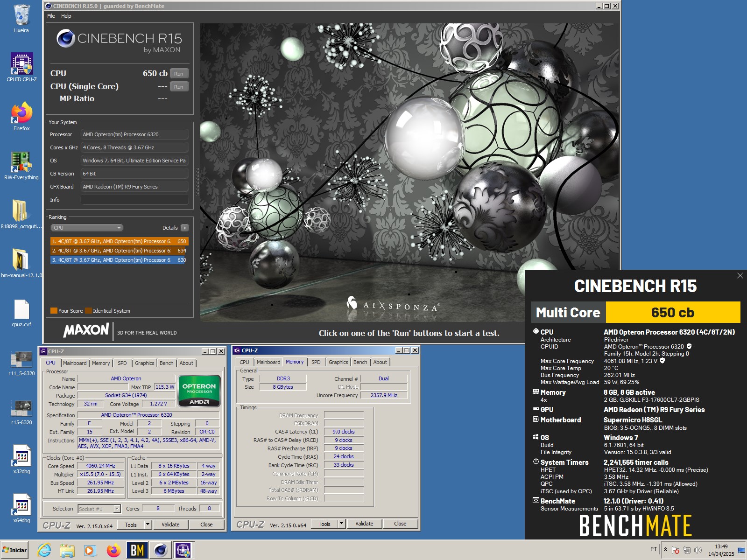Open the CPU ranking dropdown
Screen dimensions: 747x560
pos(87,228)
